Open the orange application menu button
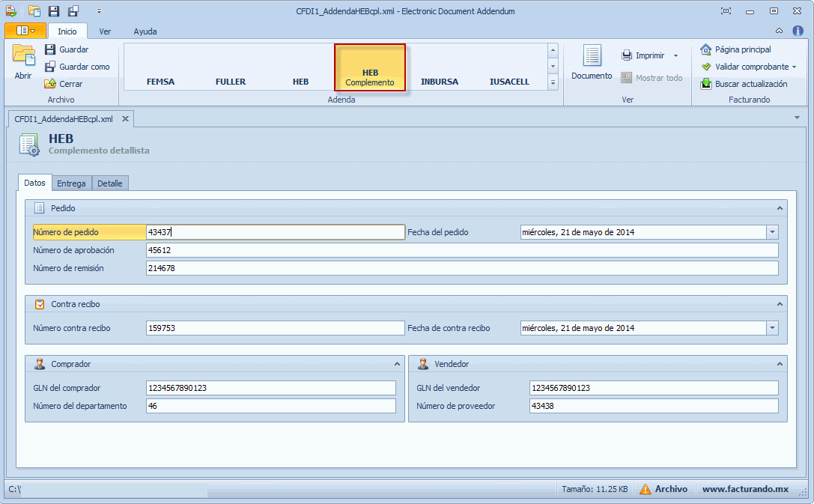The width and height of the screenshot is (814, 504). pyautogui.click(x=25, y=31)
